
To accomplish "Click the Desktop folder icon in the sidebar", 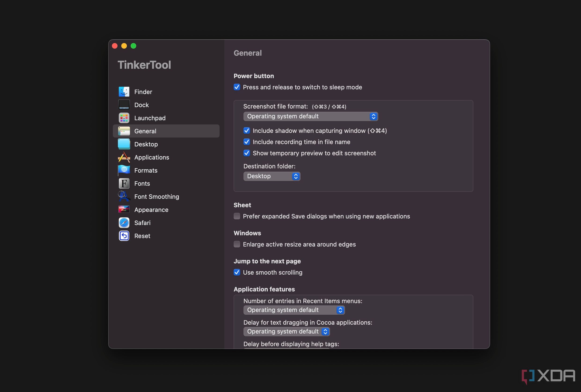I will tap(124, 144).
